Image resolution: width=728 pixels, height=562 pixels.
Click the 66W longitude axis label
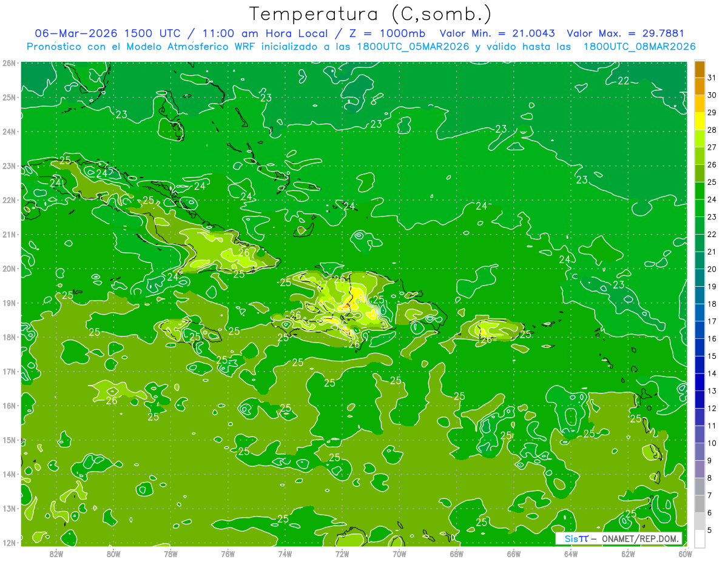(x=514, y=554)
